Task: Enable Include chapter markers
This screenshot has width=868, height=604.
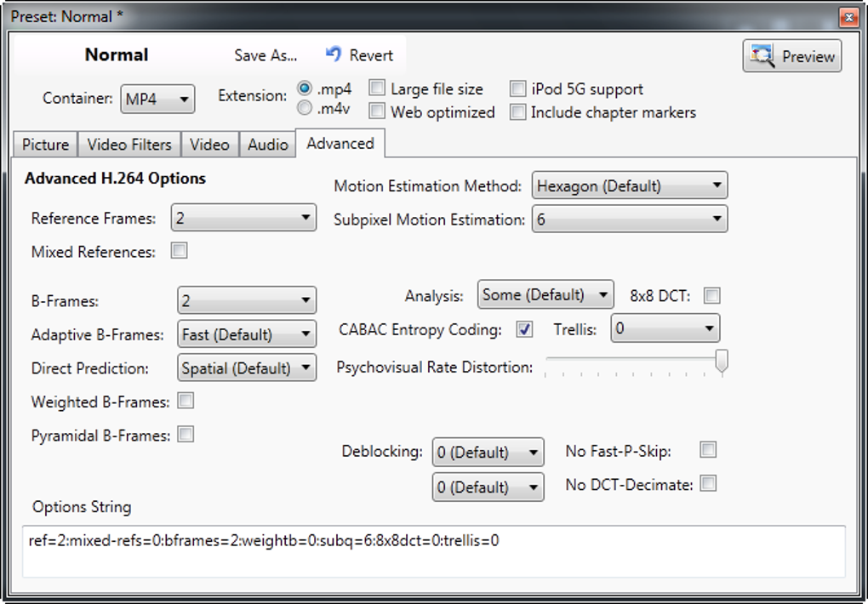Action: pos(518,111)
